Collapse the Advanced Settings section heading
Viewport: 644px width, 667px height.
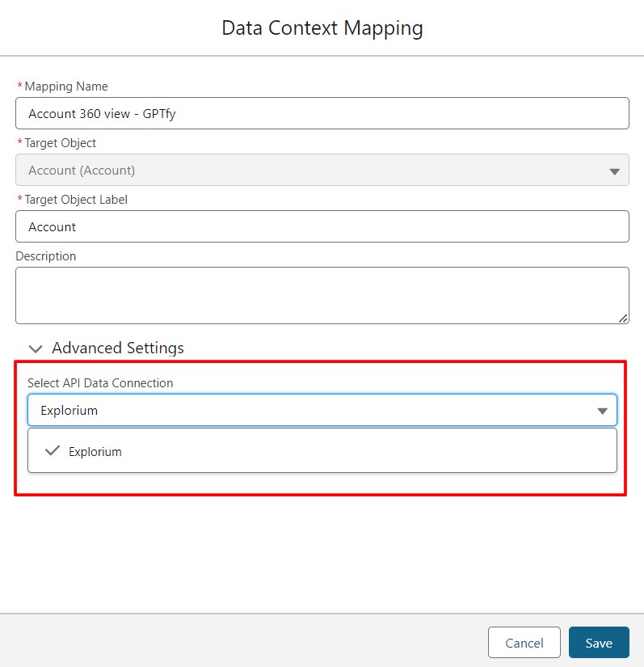coord(118,348)
